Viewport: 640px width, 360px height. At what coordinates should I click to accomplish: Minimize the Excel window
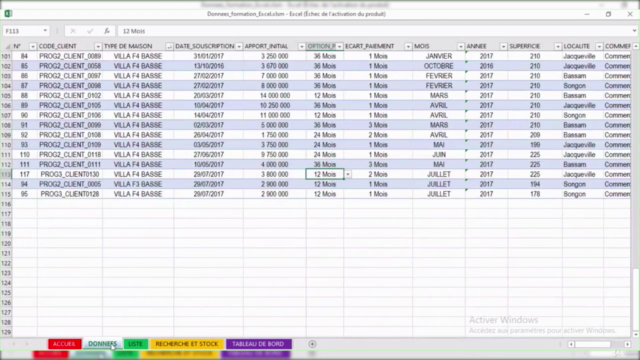pos(587,14)
